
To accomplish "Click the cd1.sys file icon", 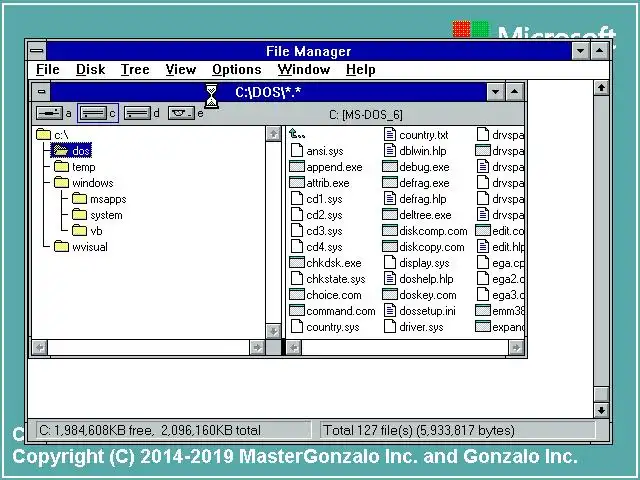I will coord(297,199).
